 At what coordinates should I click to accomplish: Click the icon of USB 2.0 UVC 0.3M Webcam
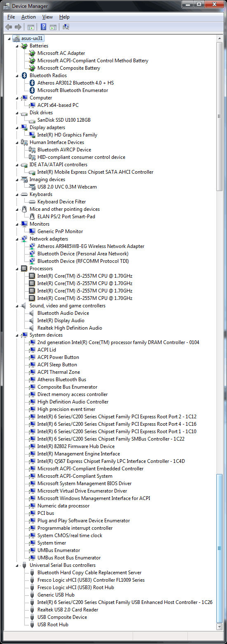coord(32,187)
